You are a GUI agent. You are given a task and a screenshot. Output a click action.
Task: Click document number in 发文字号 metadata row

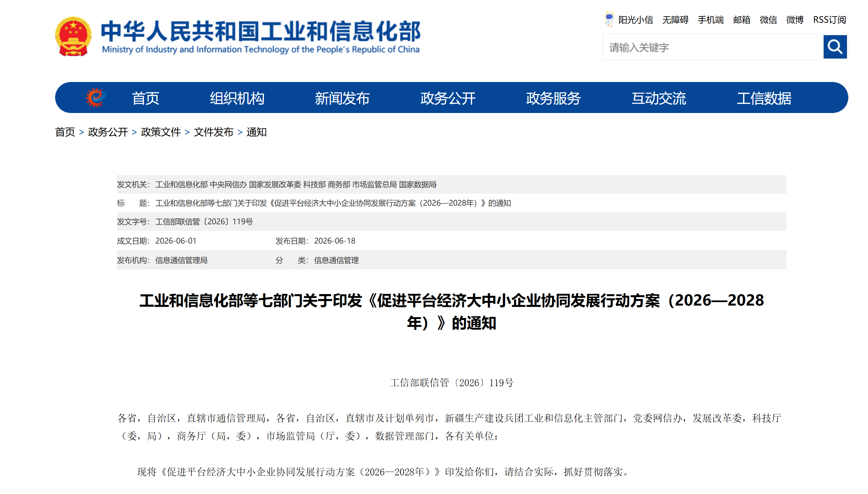pyautogui.click(x=204, y=222)
